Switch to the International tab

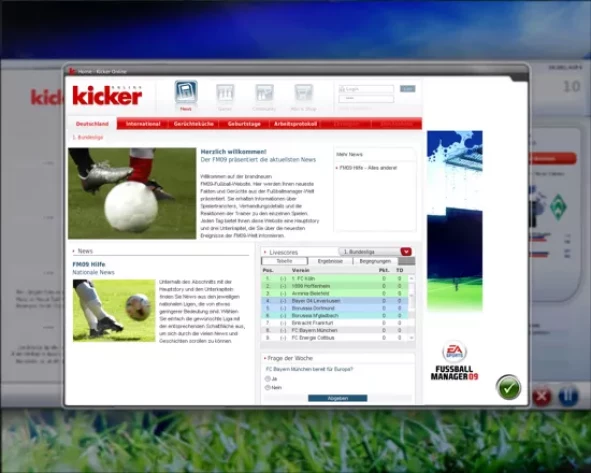click(x=143, y=124)
